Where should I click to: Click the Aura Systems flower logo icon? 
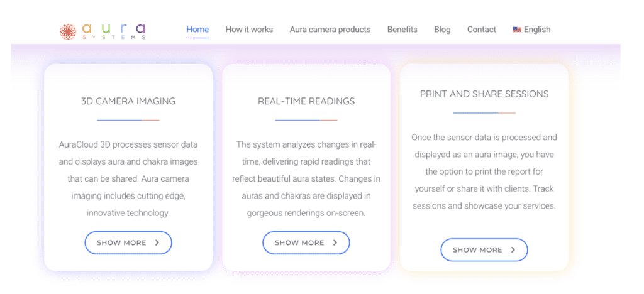pos(68,30)
